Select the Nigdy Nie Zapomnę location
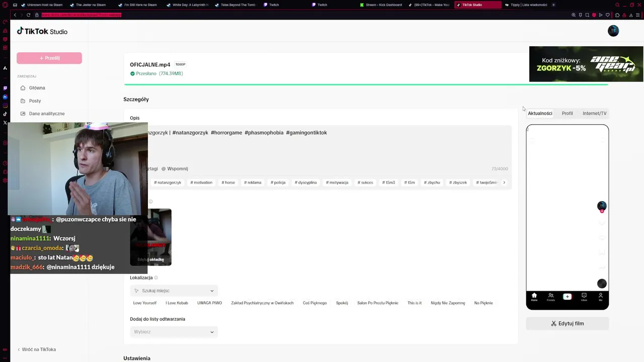 (448, 303)
